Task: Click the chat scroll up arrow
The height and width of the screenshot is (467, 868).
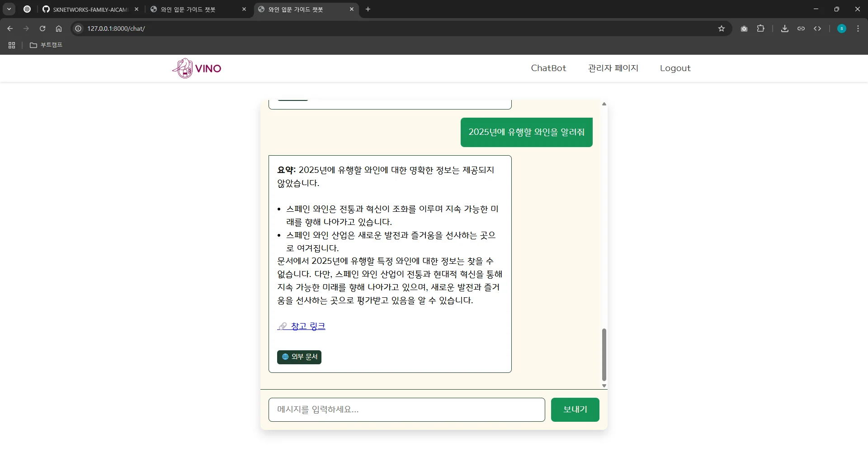Action: (x=604, y=104)
